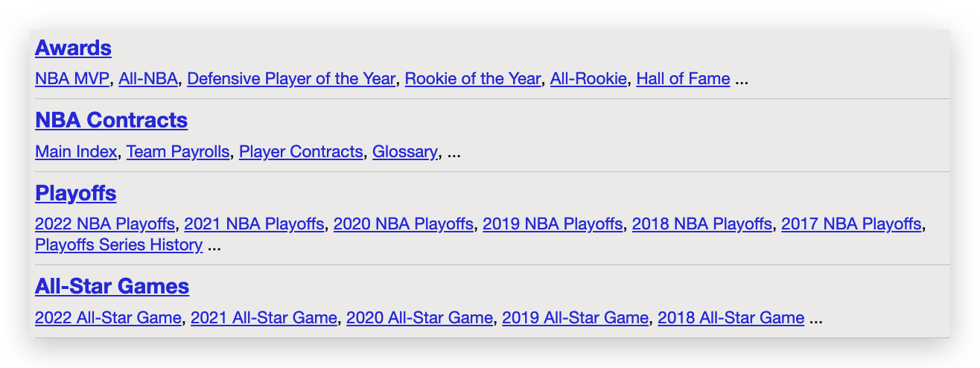Go to Player Contracts page

301,152
